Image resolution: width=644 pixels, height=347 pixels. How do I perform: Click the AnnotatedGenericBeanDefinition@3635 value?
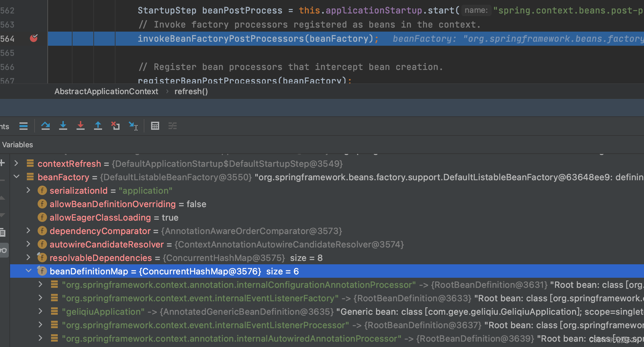coord(247,312)
